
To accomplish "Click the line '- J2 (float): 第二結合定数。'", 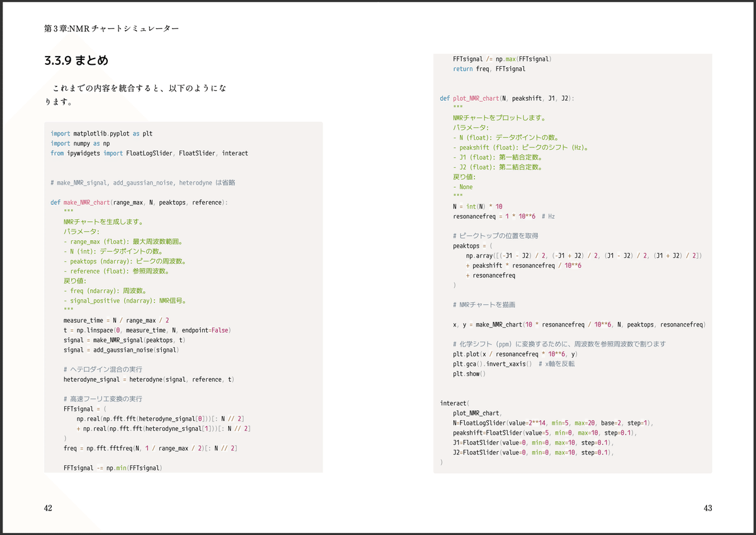I will pos(498,167).
